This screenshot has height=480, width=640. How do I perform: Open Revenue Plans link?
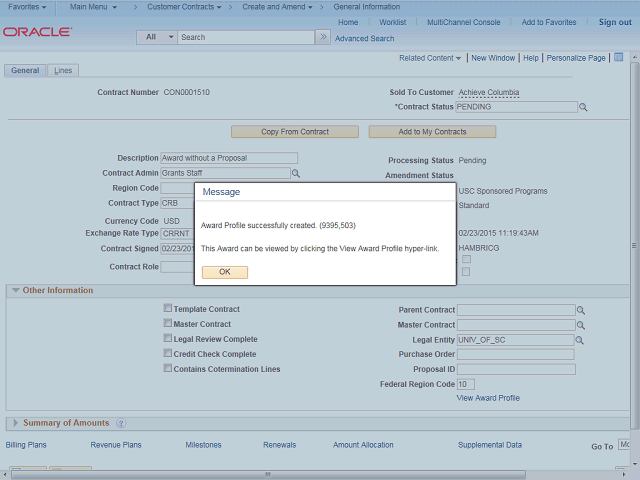pyautogui.click(x=116, y=445)
